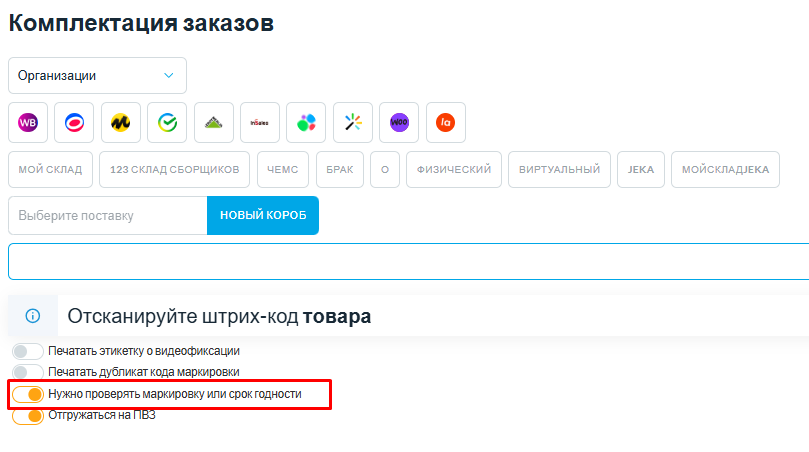Turn on duplicate marking code printing
Viewport: 809px width, 452px height.
28,372
